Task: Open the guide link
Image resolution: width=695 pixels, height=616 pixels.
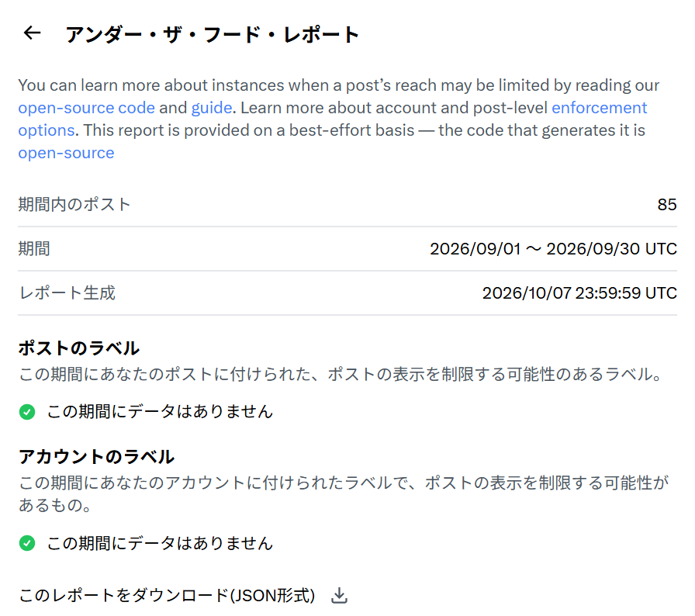Action: pos(212,108)
